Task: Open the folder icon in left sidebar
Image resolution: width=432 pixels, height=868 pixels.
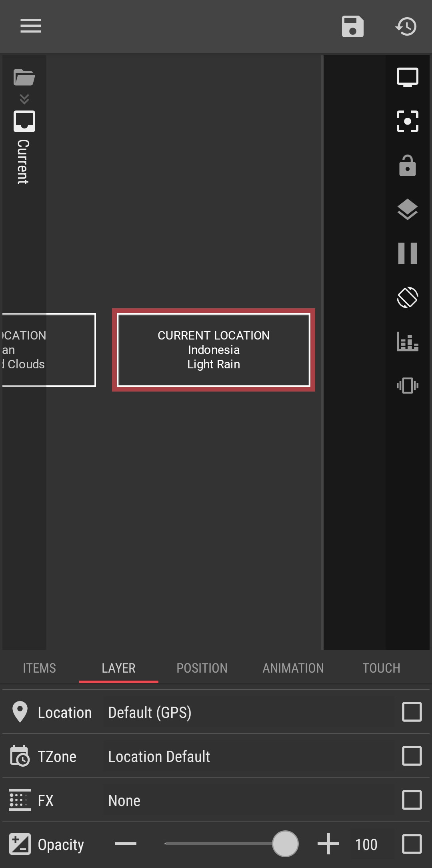Action: [x=24, y=77]
